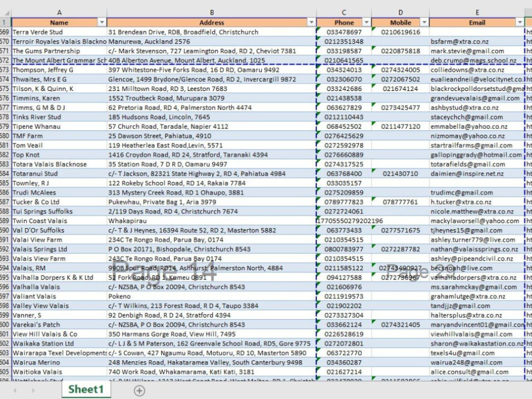
Task: Click the Name header cell
Action: 59,22
